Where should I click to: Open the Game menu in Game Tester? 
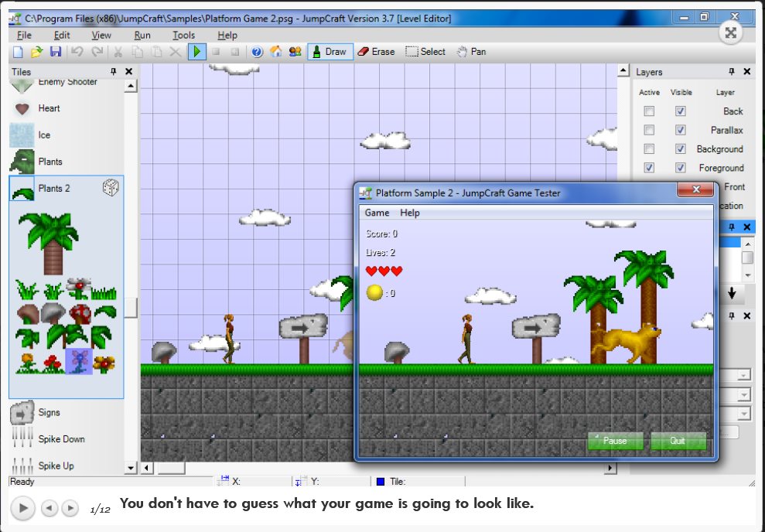377,213
